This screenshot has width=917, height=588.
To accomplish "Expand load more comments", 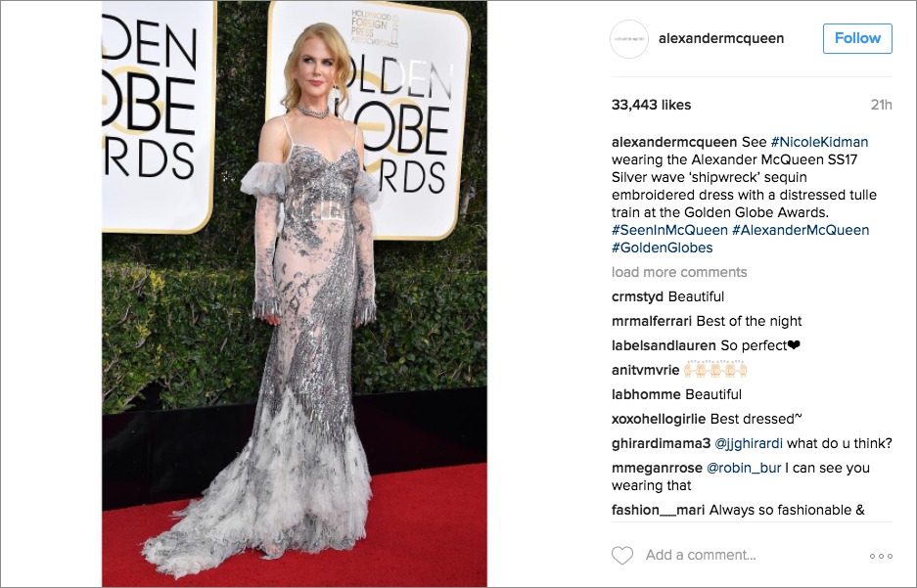I will coord(679,272).
